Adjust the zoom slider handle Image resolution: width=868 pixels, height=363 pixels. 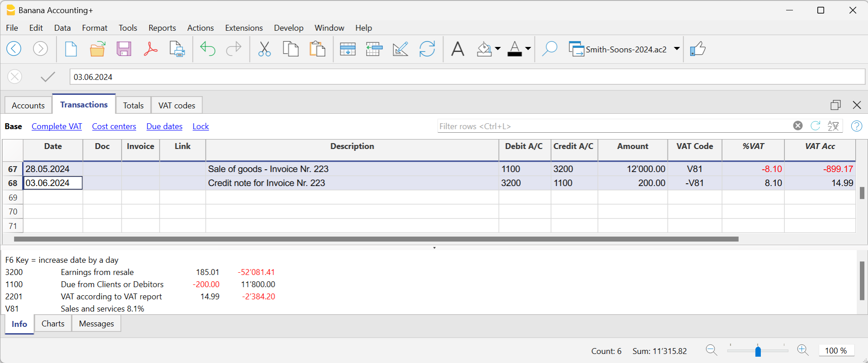(x=758, y=351)
